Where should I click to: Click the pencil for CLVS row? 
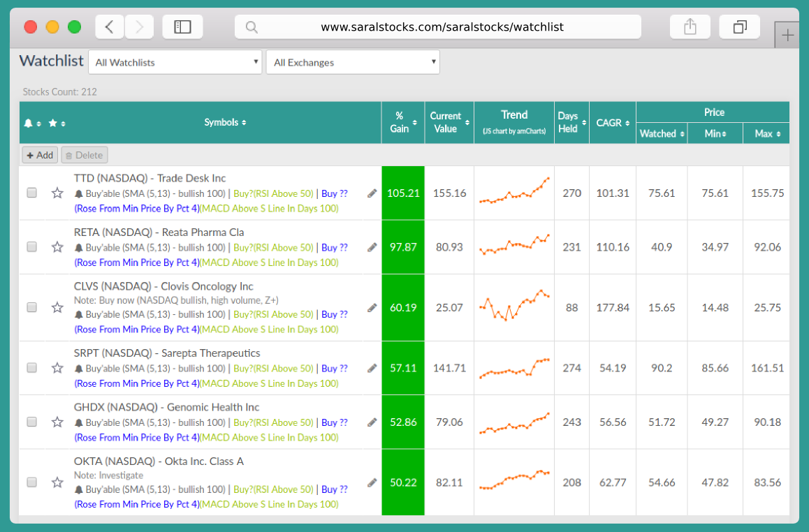372,308
